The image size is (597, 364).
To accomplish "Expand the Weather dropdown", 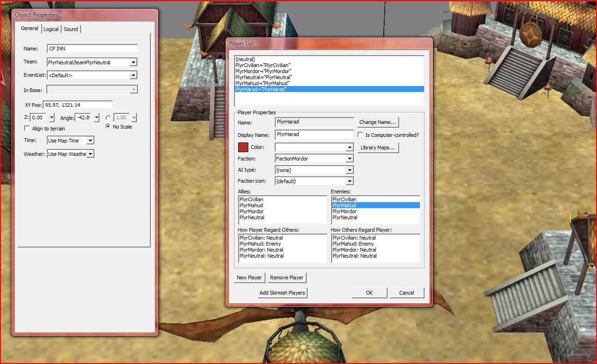I will click(x=91, y=154).
